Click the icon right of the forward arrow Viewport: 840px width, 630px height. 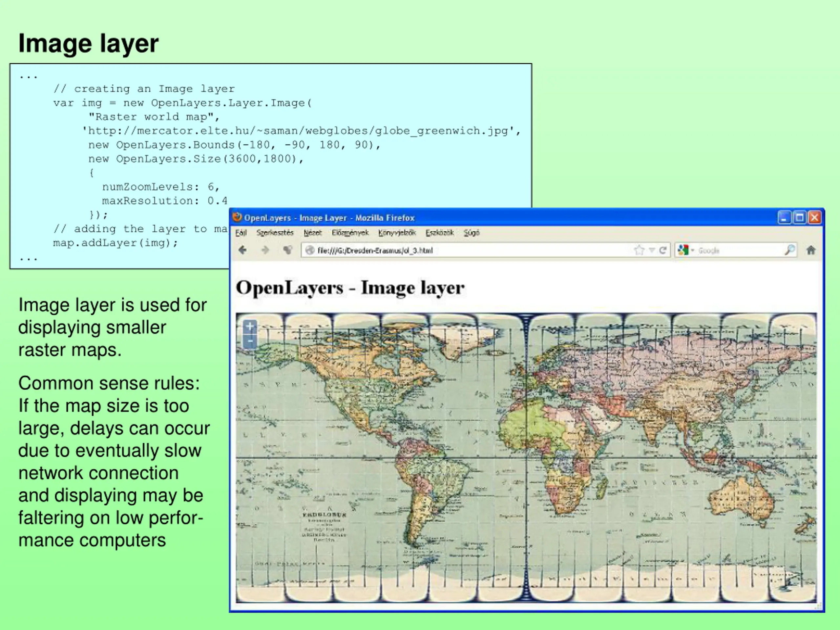coord(288,250)
